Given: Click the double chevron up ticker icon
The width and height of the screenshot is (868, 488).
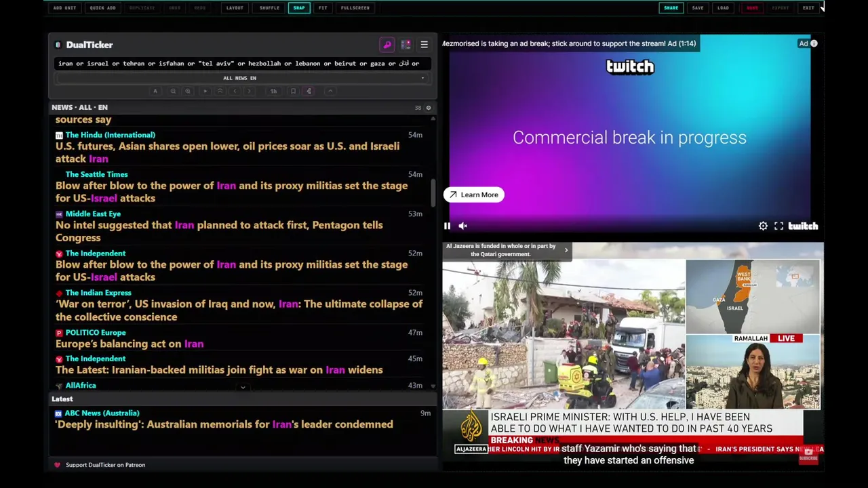Looking at the screenshot, I should pos(220,91).
